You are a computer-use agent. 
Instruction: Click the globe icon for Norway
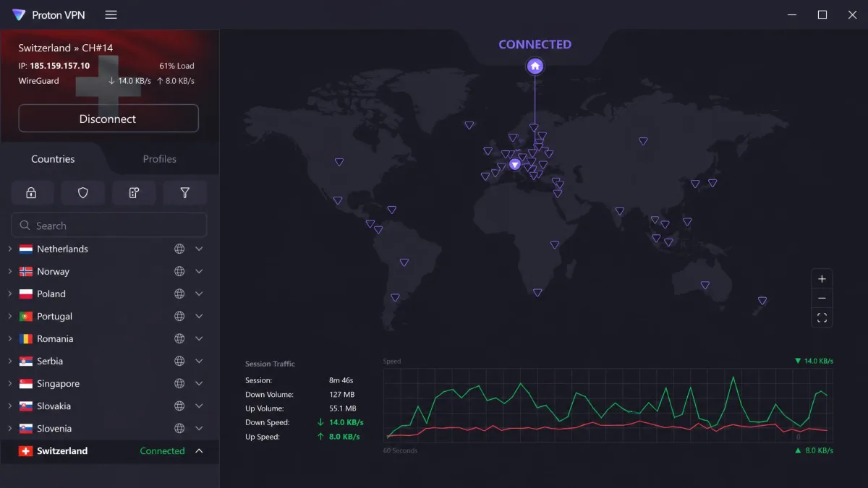(x=179, y=271)
